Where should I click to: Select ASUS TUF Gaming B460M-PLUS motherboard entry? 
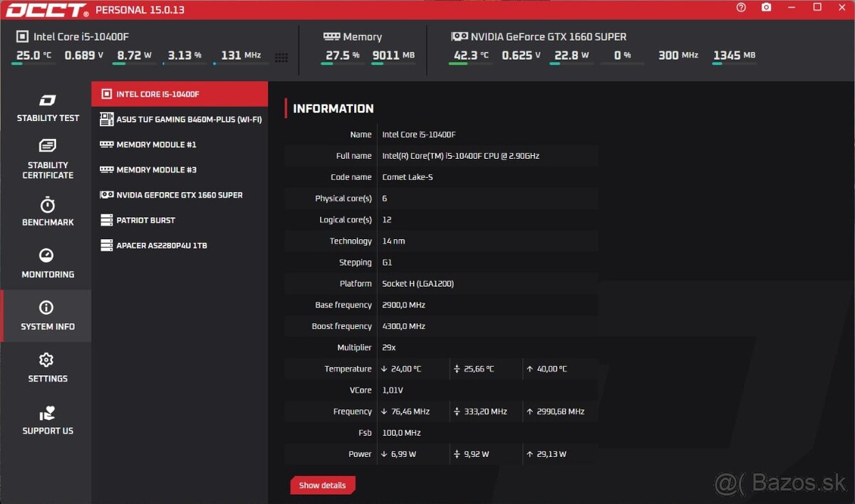point(180,120)
